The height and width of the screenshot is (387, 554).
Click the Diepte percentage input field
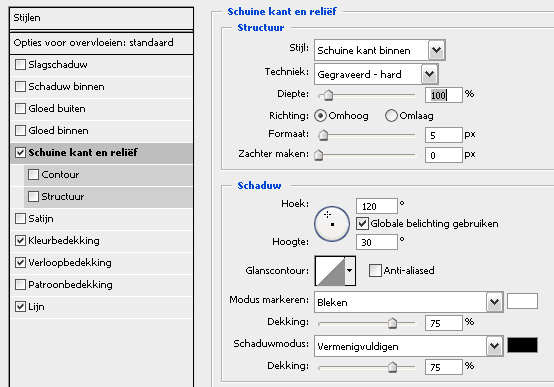[x=444, y=95]
